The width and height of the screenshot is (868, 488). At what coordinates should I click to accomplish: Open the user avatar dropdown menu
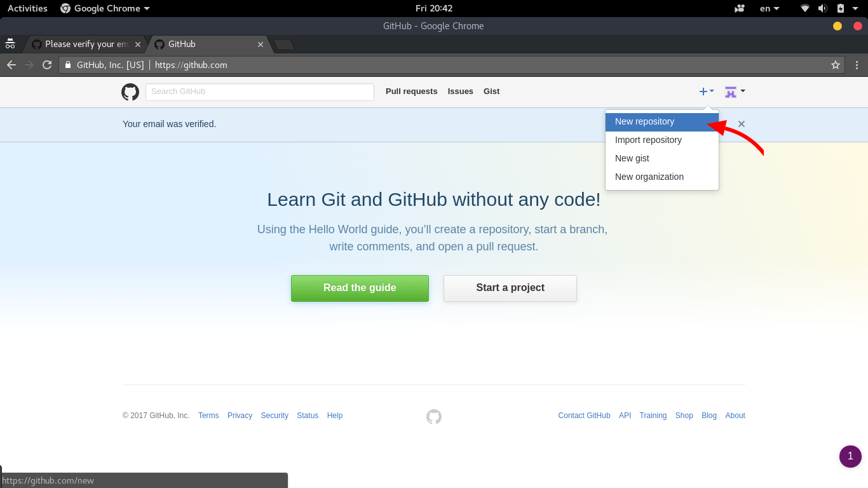(x=735, y=91)
